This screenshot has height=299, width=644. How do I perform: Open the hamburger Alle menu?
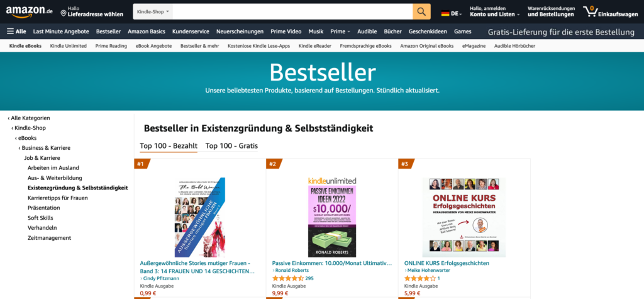[16, 31]
